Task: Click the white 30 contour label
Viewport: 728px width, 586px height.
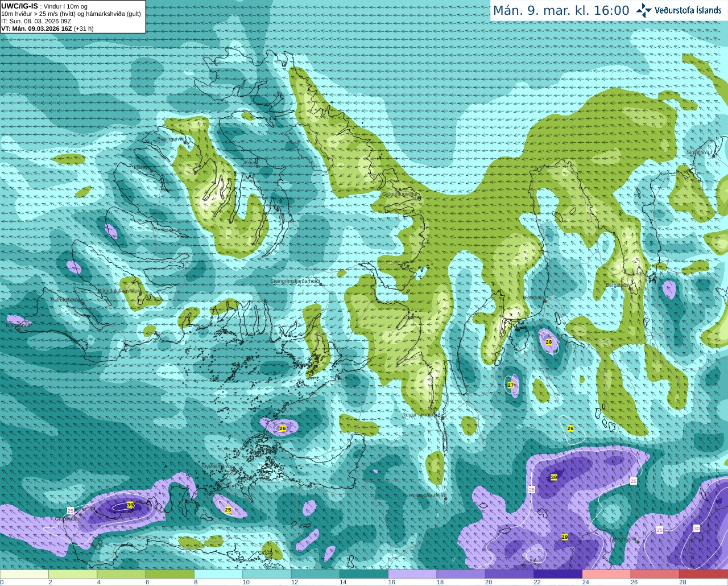Action: (697, 529)
